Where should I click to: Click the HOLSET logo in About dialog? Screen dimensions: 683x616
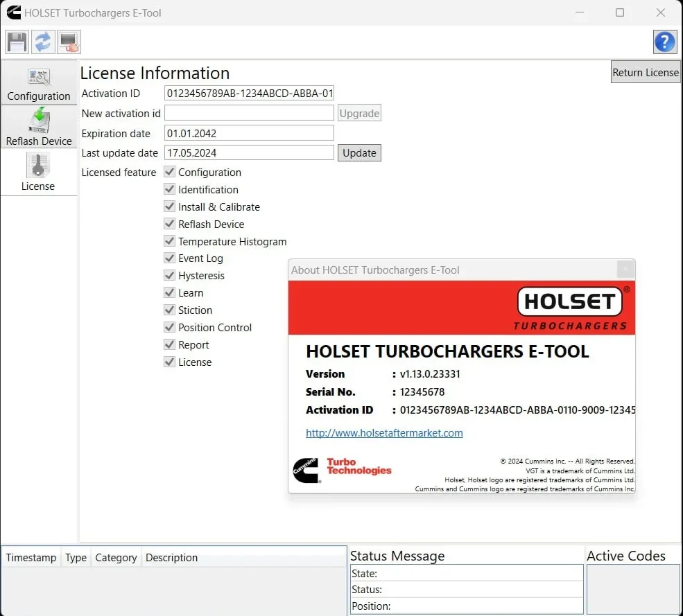point(572,308)
